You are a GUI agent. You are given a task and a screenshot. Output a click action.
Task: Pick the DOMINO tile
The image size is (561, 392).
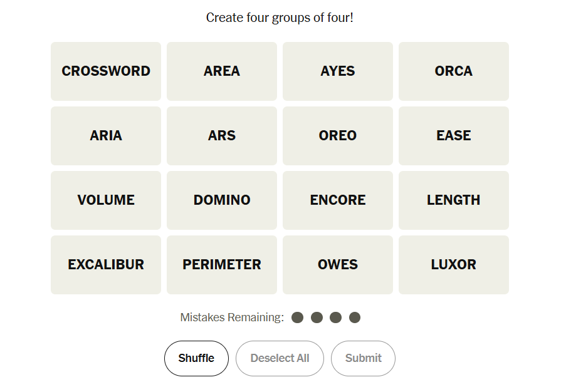[222, 200]
